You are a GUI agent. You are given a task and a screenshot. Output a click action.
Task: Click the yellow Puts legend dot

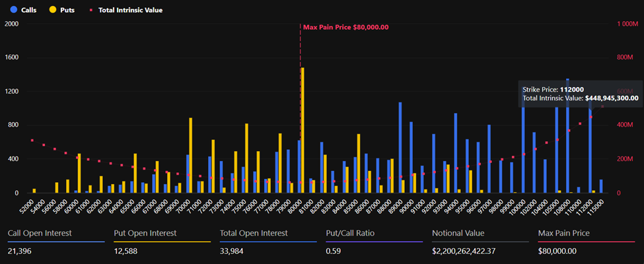coord(53,10)
